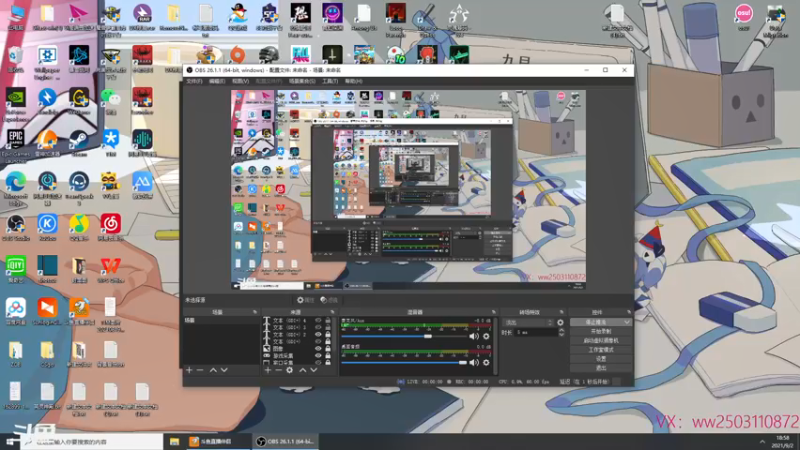The height and width of the screenshot is (450, 800).
Task: Click the 开始录制 button
Action: pos(601,332)
